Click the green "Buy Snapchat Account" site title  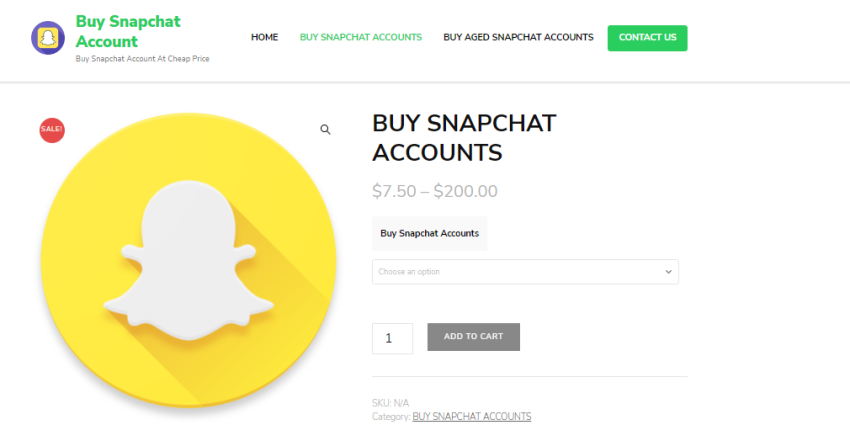click(128, 31)
